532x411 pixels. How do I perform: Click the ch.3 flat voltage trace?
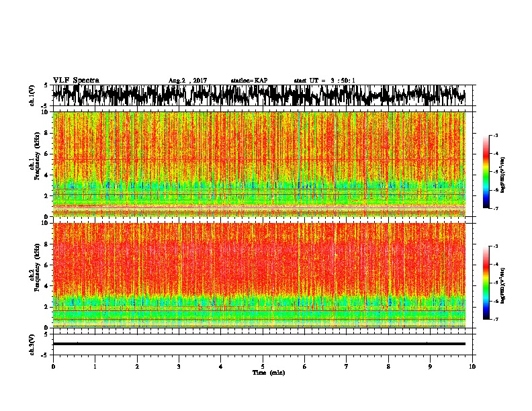click(259, 344)
